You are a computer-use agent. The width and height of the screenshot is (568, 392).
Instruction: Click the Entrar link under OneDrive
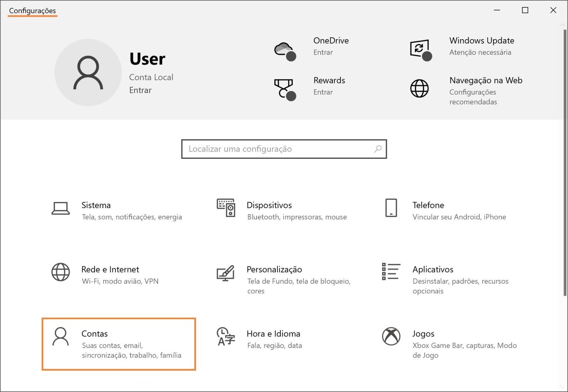pos(323,52)
